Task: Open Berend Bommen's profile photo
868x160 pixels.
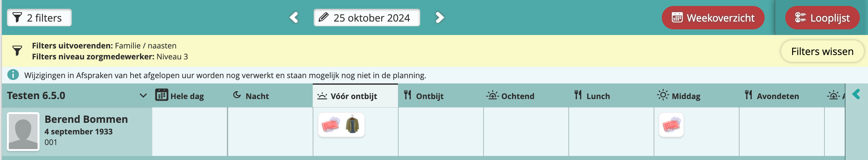Action: tap(23, 132)
